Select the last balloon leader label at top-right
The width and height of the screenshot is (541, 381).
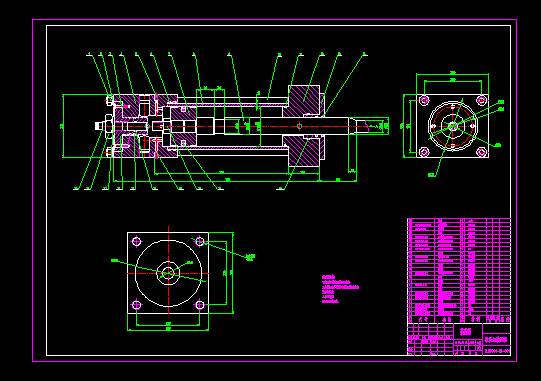point(364,54)
